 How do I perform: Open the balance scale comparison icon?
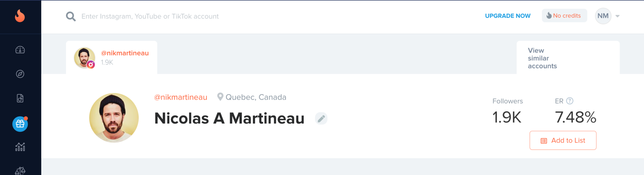(20, 171)
